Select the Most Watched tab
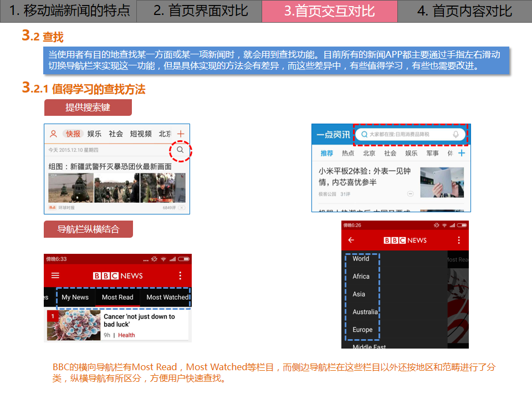 coord(167,297)
